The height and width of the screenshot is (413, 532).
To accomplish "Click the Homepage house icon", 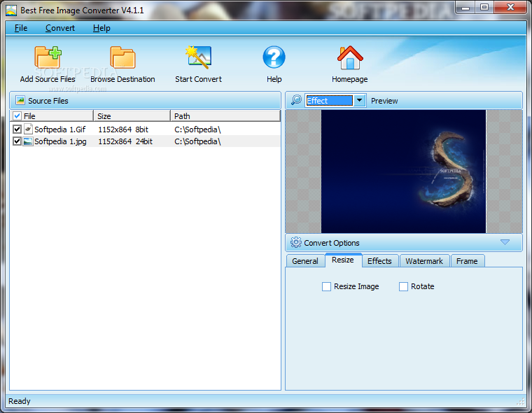I will 350,57.
